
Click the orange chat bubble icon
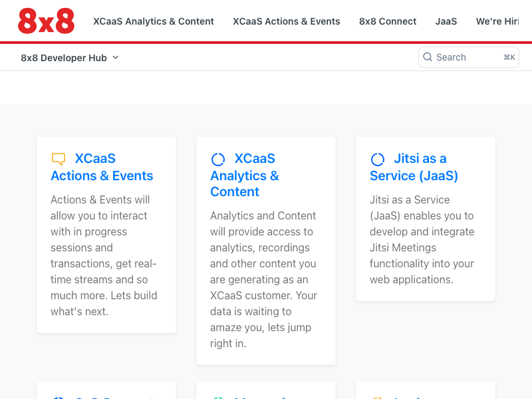click(59, 159)
